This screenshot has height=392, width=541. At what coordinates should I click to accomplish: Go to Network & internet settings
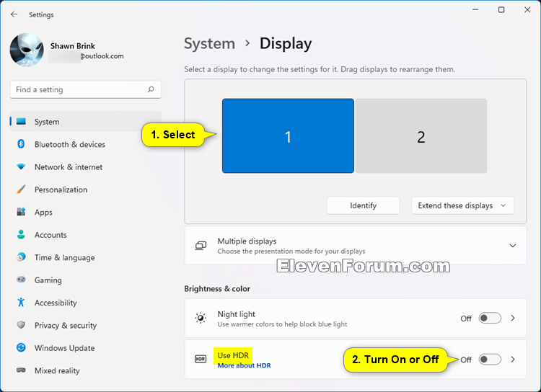(x=86, y=167)
